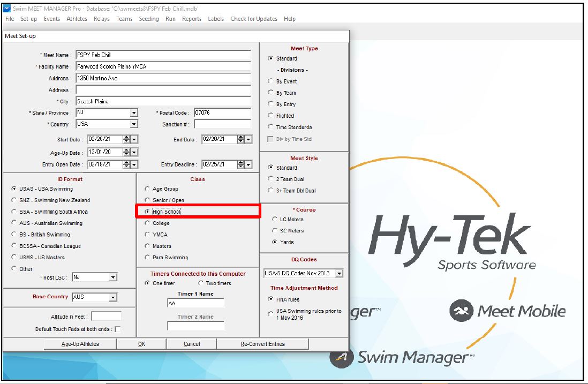Open the Check for Updates menu

(x=254, y=19)
